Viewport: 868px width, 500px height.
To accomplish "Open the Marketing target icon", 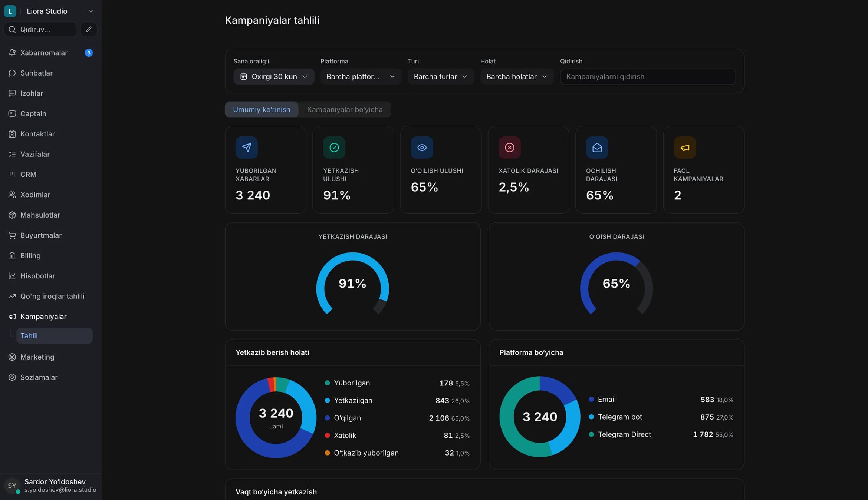I will tap(12, 357).
